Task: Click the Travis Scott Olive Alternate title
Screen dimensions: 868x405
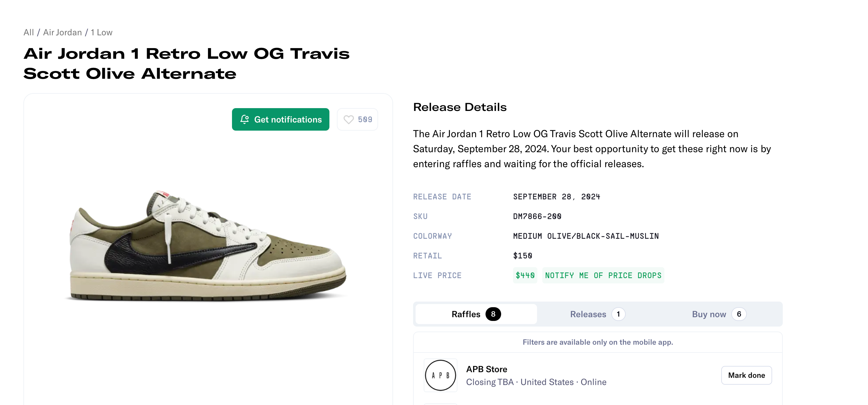Action: pyautogui.click(x=186, y=63)
